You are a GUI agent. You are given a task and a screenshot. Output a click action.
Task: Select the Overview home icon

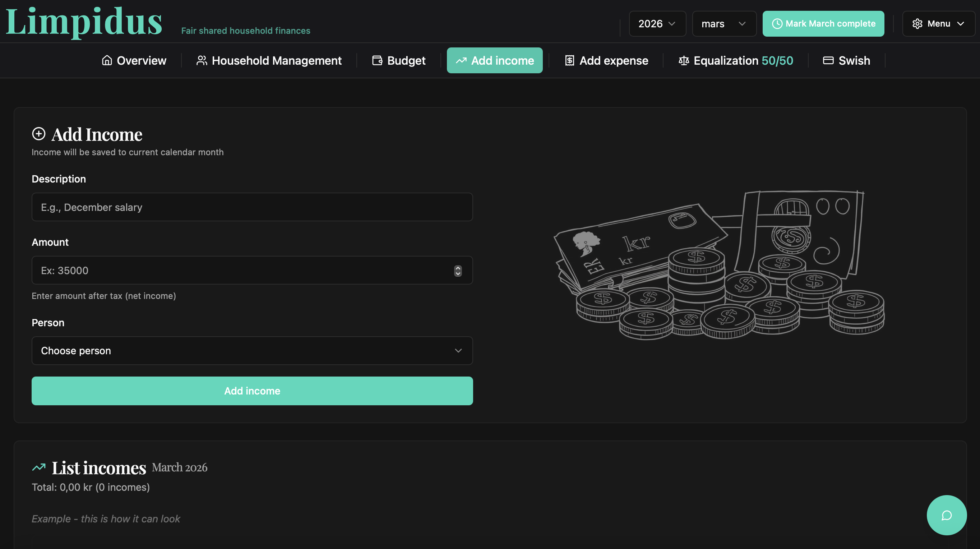(x=107, y=60)
